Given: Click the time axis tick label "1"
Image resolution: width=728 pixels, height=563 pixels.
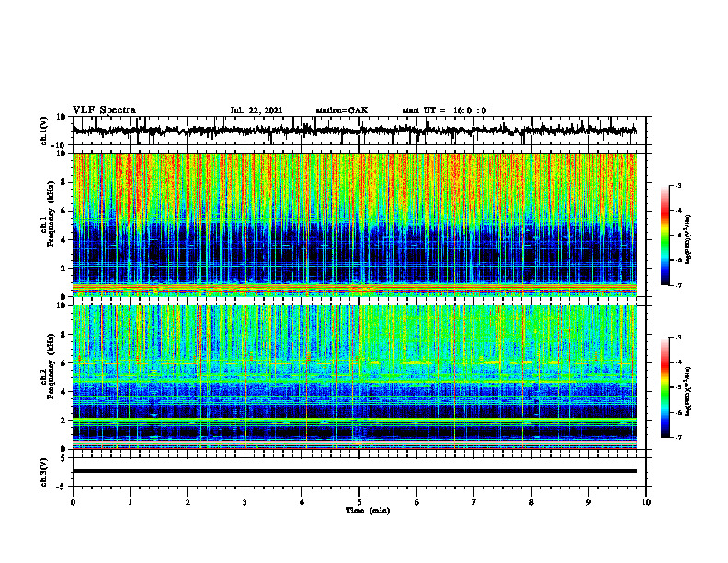Looking at the screenshot, I should tap(130, 502).
